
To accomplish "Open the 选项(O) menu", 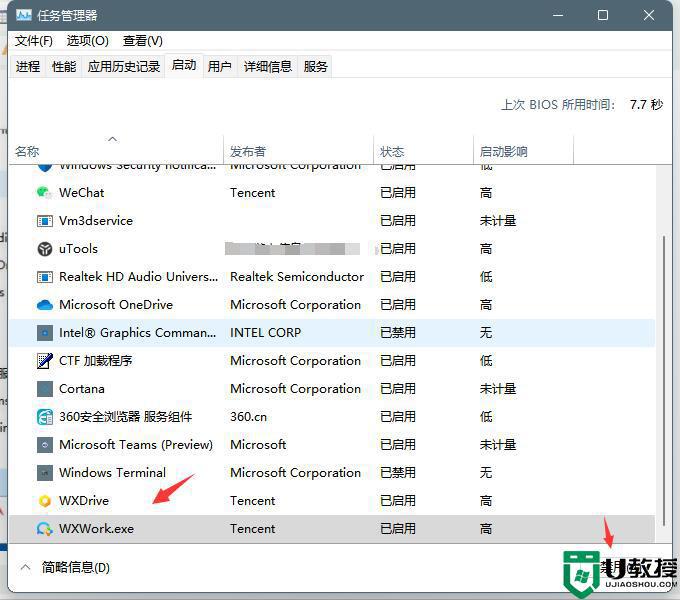I will click(88, 41).
